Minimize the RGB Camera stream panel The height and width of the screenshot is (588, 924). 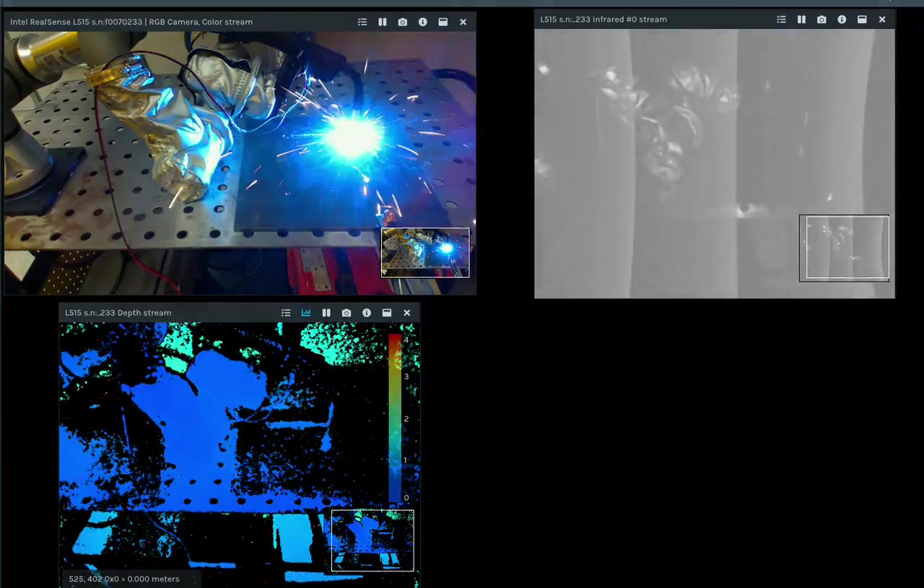click(x=443, y=22)
